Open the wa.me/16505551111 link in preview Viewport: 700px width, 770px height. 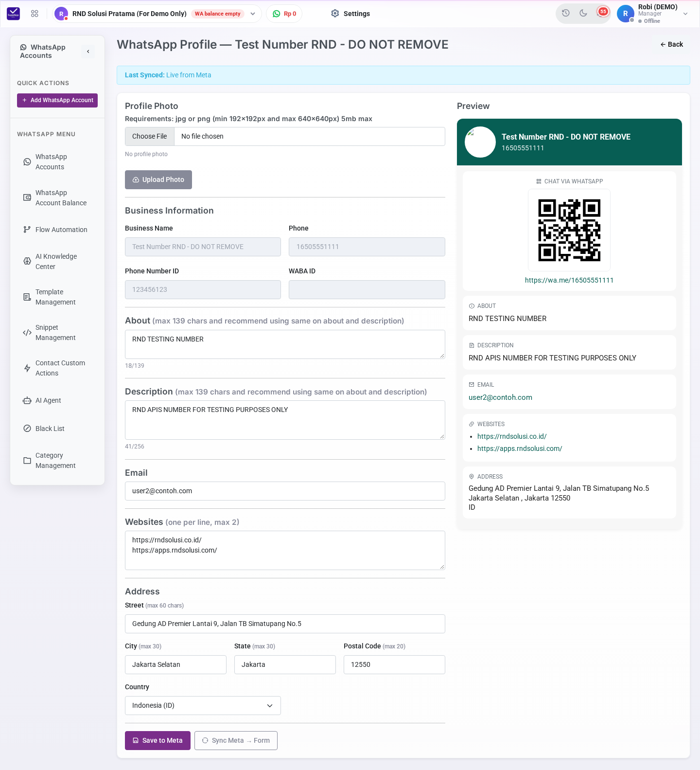pos(569,280)
